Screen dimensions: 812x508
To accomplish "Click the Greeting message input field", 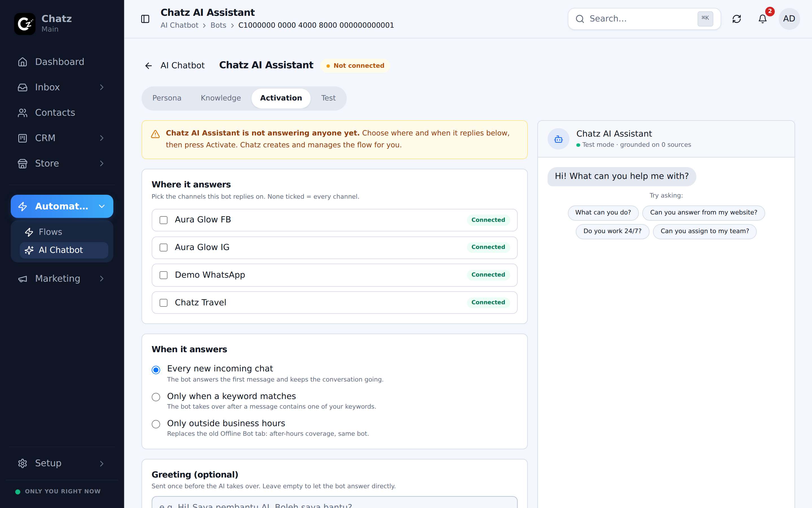I will tap(335, 502).
